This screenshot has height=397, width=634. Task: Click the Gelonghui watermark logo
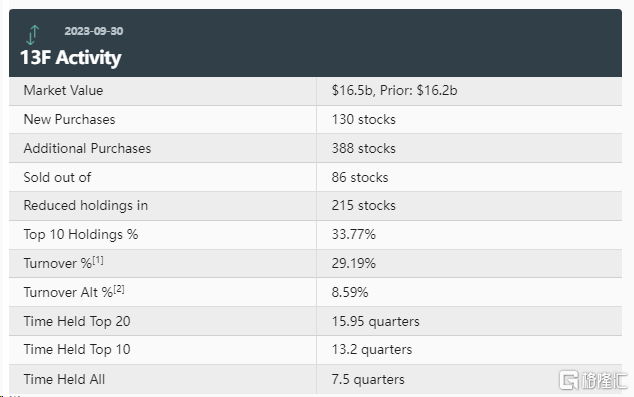(593, 380)
